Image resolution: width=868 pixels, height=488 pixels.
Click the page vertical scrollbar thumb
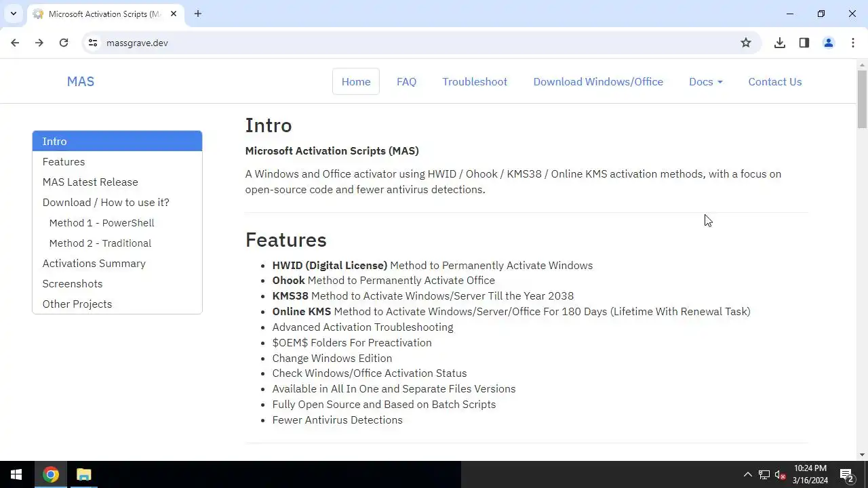(862, 99)
